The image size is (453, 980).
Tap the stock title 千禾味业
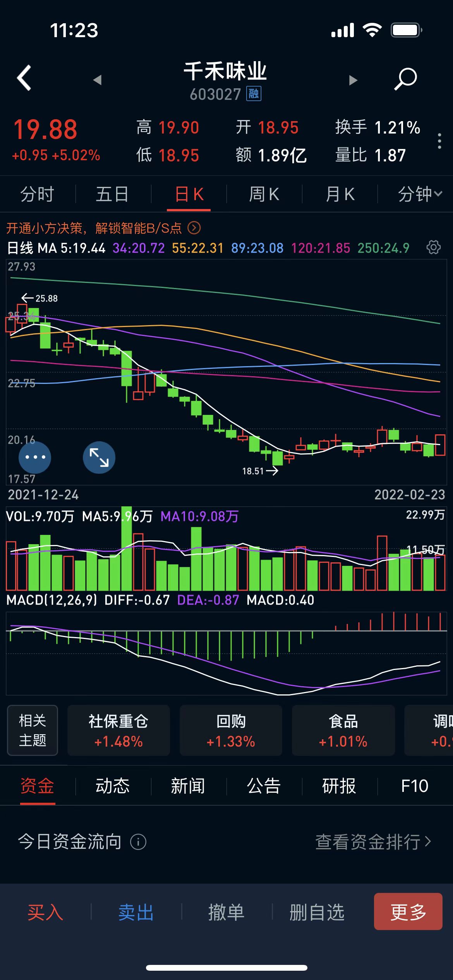pos(225,71)
